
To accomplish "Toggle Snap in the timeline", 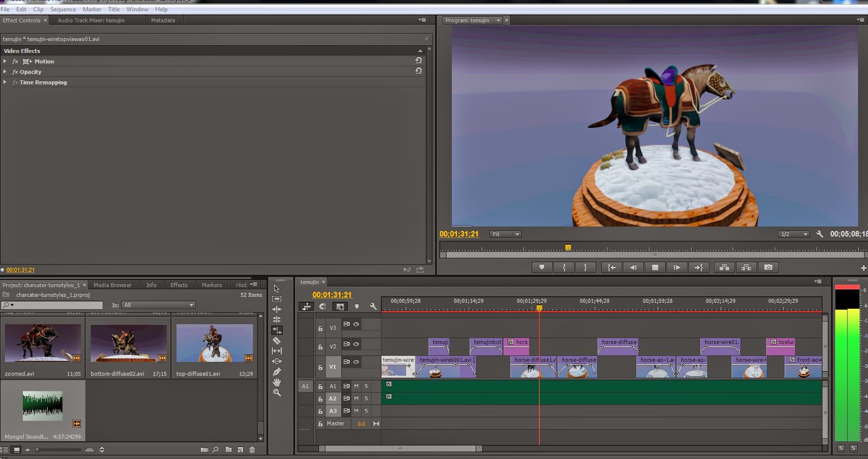I will point(323,306).
